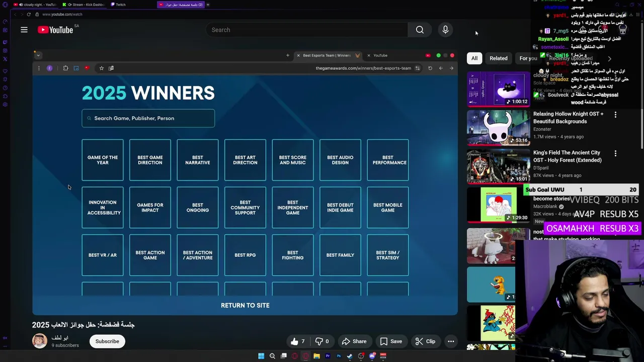Click the YouTube search input field
This screenshot has height=362, width=644.
click(307, 30)
